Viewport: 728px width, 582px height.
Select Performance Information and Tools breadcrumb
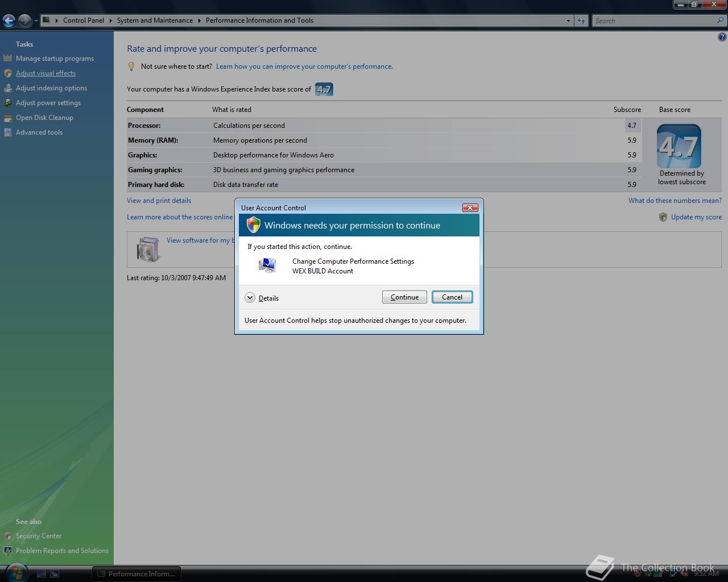(x=259, y=20)
